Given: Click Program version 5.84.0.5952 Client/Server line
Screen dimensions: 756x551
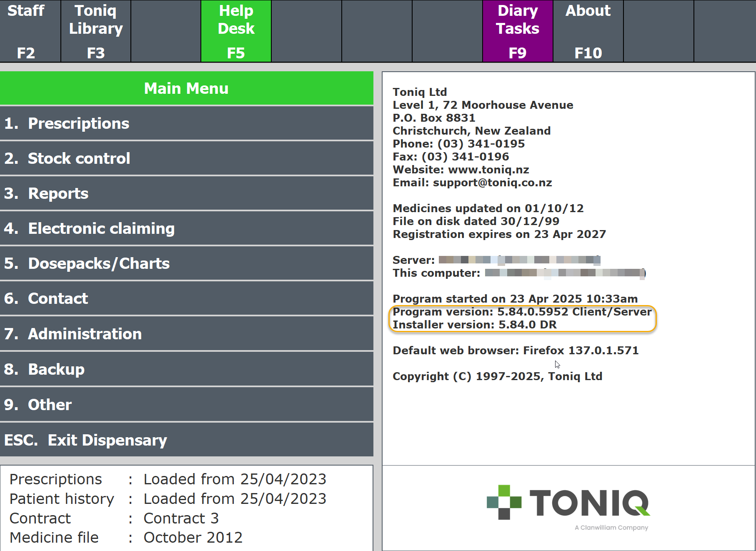Looking at the screenshot, I should pos(522,312).
